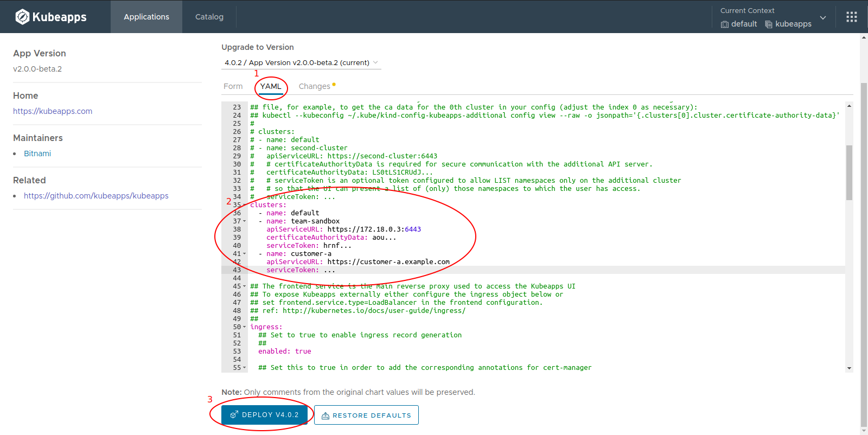The image size is (868, 435).
Task: Open the Applications navigation item
Action: click(x=146, y=17)
